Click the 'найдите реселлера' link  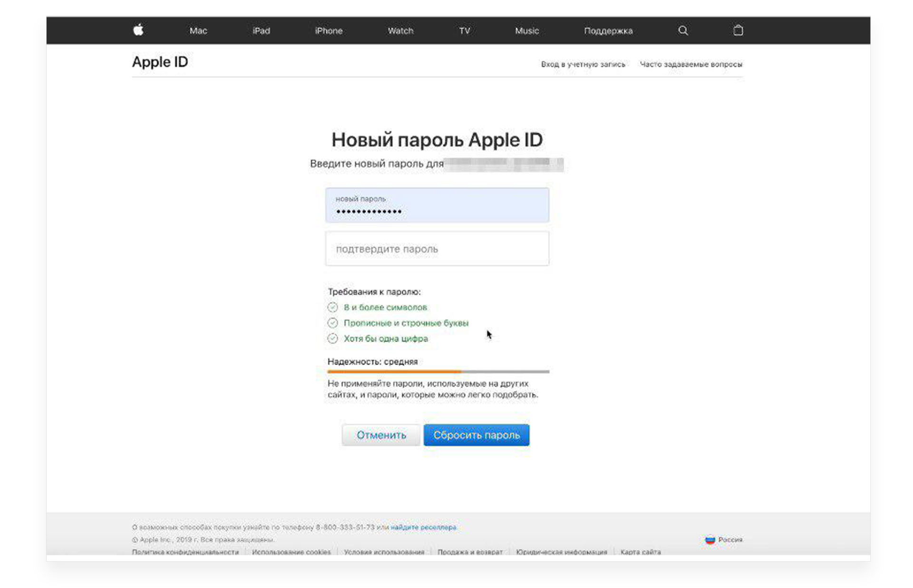tap(423, 527)
